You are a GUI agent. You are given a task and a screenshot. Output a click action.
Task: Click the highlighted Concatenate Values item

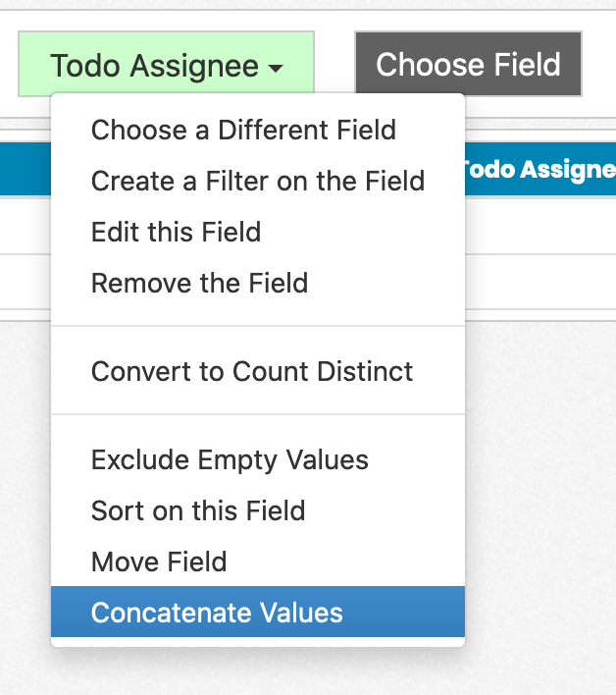[x=258, y=612]
